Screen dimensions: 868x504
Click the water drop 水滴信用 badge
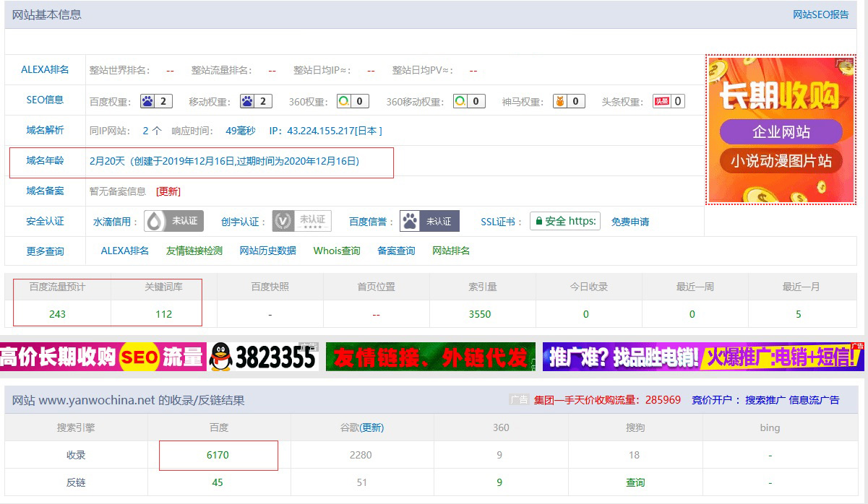(x=173, y=221)
